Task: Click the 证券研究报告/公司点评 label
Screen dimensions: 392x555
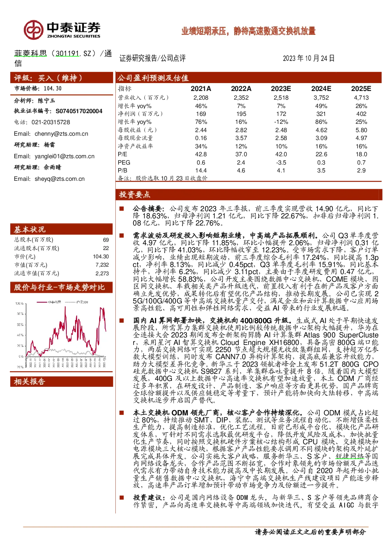Action: (x=153, y=58)
